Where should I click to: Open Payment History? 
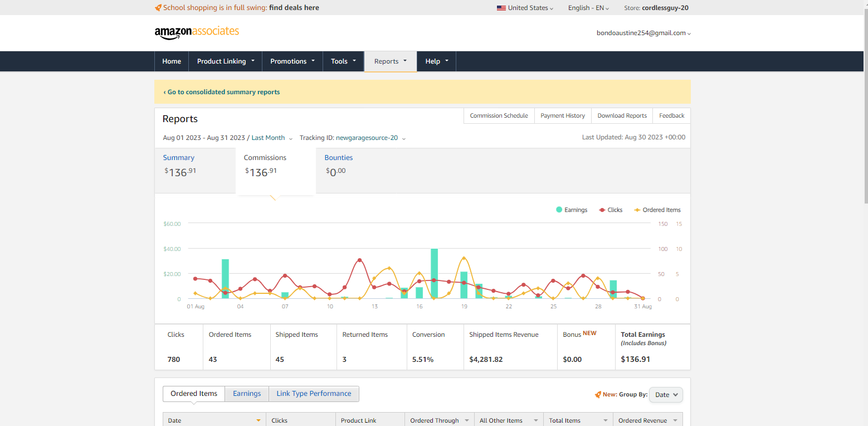click(563, 115)
